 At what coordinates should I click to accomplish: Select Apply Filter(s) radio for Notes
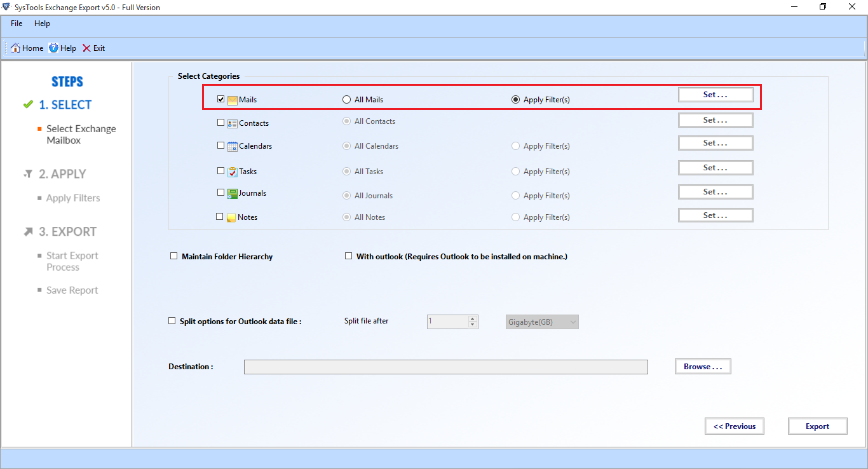click(516, 217)
